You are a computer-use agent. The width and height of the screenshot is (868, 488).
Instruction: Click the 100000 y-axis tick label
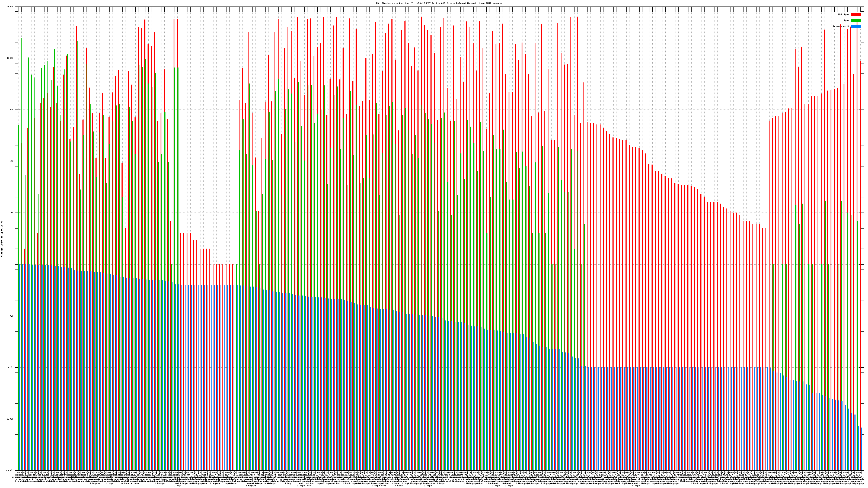click(x=10, y=7)
